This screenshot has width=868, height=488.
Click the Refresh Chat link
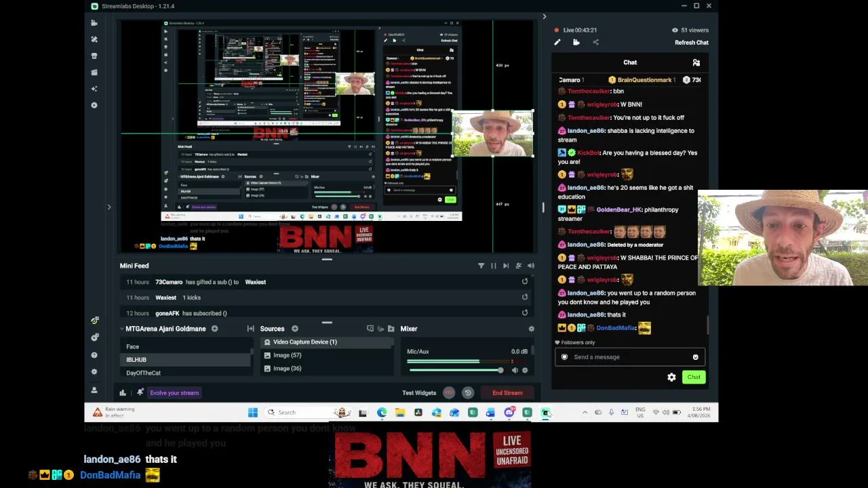pos(692,43)
